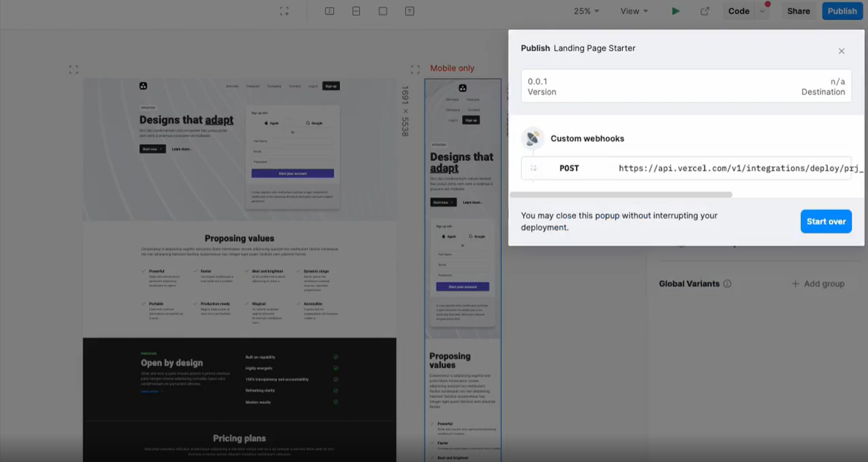
Task: Click the horizontal scrollbar in publish popup
Action: coord(621,195)
